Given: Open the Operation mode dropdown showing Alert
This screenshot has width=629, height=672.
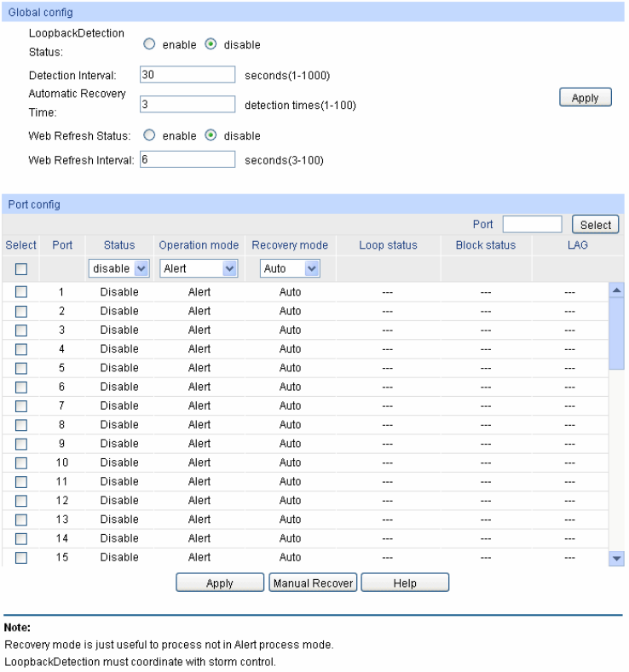Looking at the screenshot, I should (x=199, y=269).
